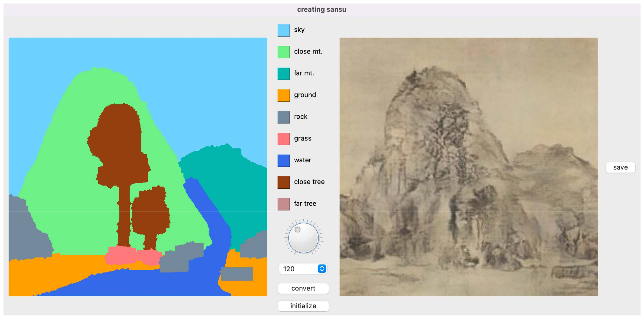Select the sky color swatch
The height and width of the screenshot is (319, 644).
click(284, 30)
